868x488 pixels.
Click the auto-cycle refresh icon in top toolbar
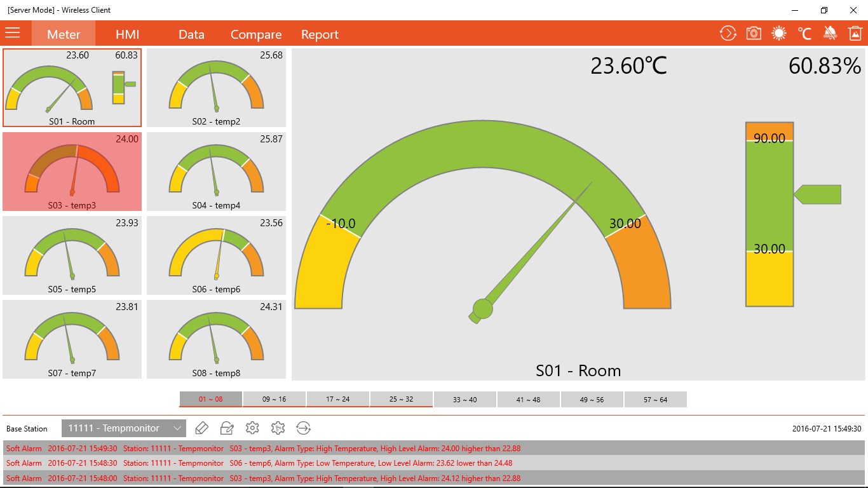tap(728, 34)
